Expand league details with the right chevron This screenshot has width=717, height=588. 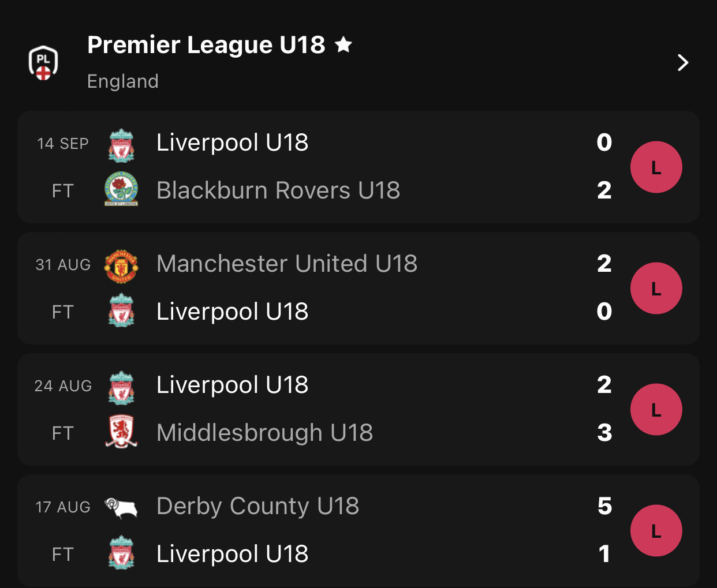point(683,62)
